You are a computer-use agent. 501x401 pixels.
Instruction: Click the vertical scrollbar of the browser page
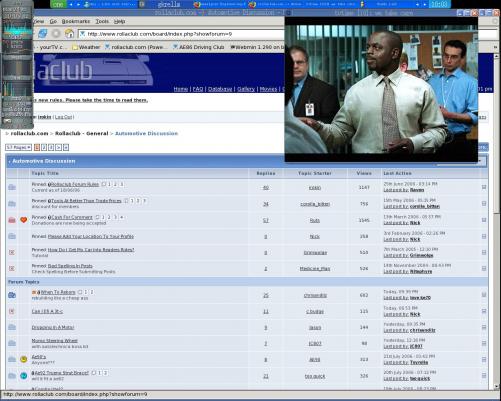[496, 220]
